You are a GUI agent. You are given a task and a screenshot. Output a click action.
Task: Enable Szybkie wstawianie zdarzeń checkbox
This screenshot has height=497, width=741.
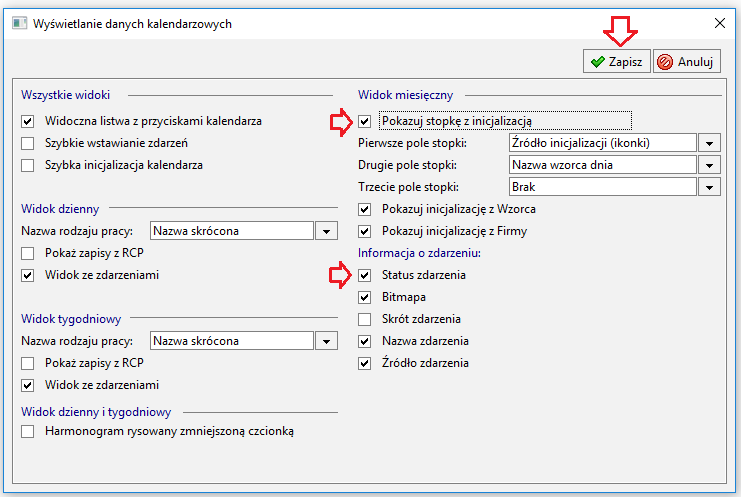(x=27, y=143)
